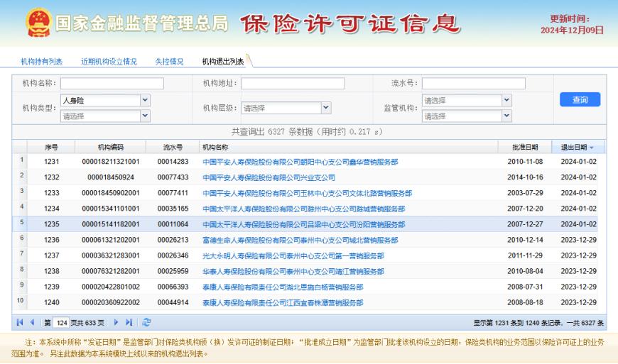Screen dimensions: 618x364
Task: Click approval date 2010-11-08
Action: tap(525, 162)
